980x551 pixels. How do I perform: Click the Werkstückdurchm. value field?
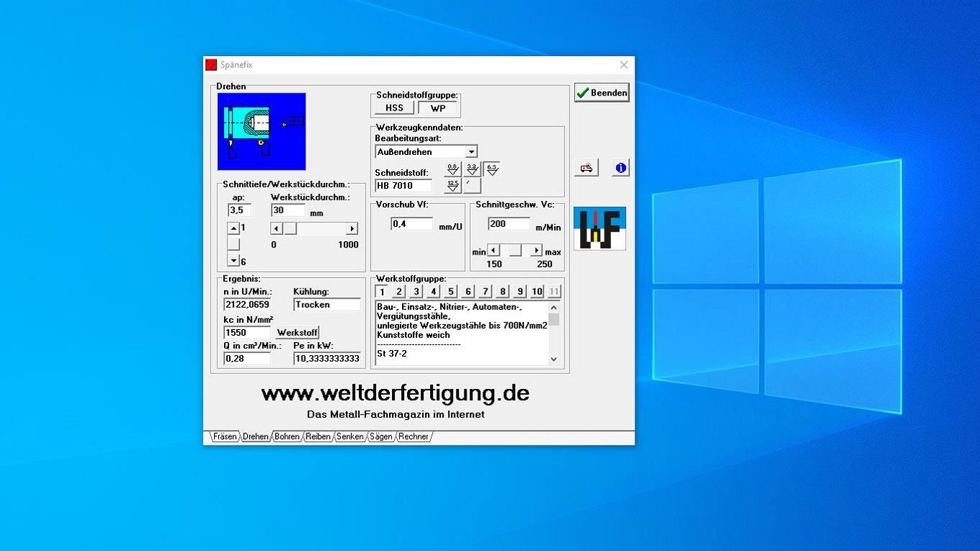(x=288, y=210)
